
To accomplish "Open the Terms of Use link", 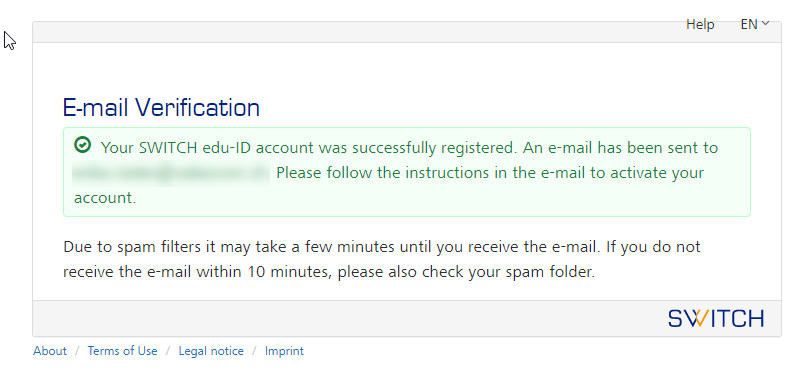I will 122,351.
